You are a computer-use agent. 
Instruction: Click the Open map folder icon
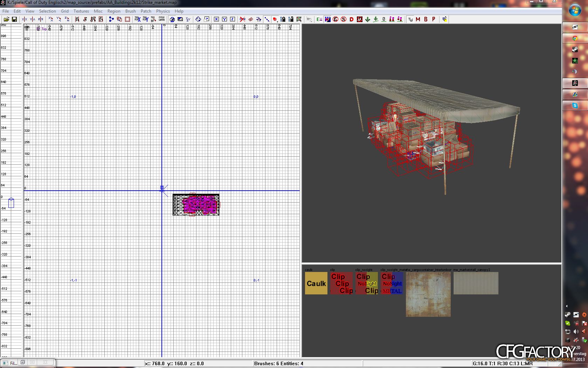pos(6,19)
